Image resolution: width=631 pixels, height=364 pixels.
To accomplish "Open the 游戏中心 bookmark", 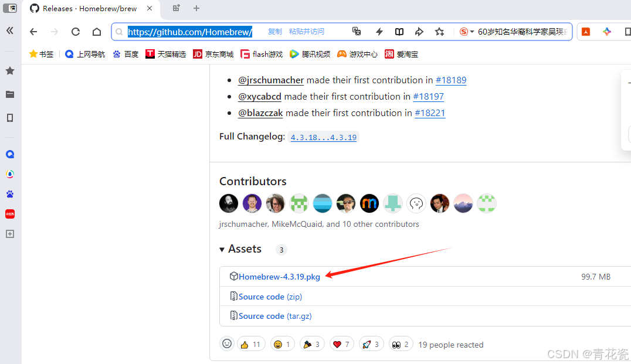I will [357, 54].
